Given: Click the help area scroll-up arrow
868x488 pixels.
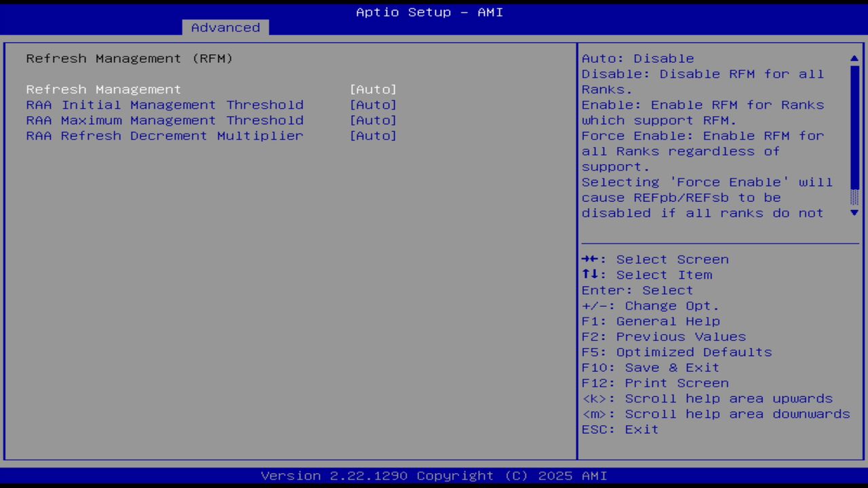Looking at the screenshot, I should click(854, 58).
